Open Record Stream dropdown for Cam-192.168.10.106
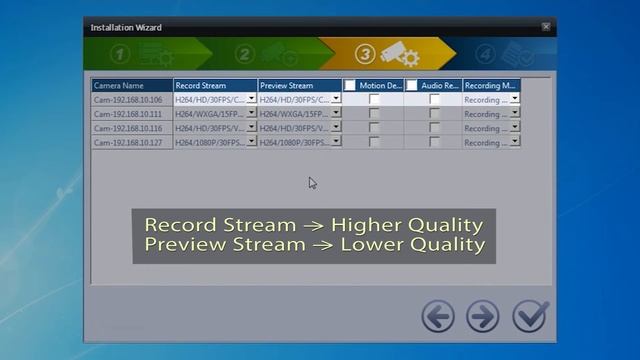Viewport: 640px width, 360px height. tap(251, 98)
